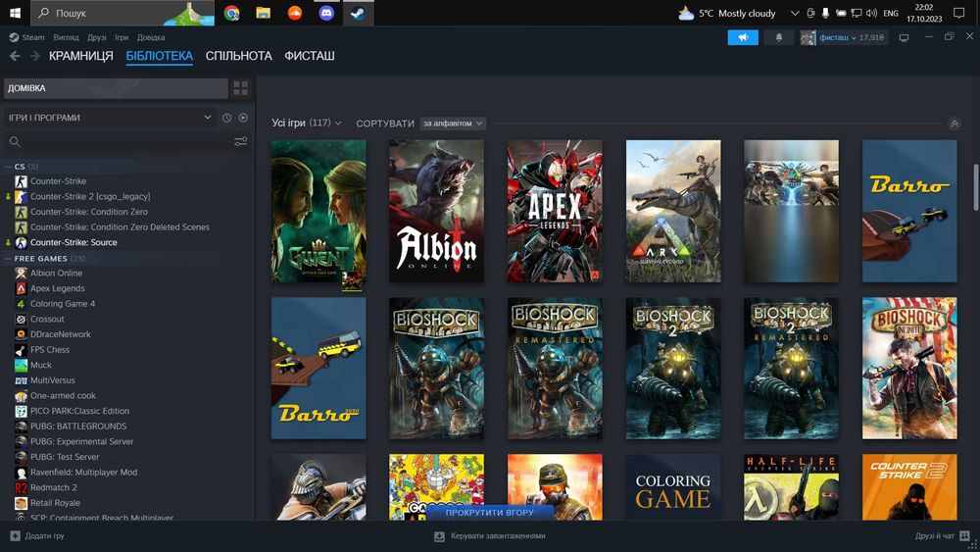This screenshot has width=980, height=552.
Task: Collapse the FREE GAMES collection
Action: point(8,258)
